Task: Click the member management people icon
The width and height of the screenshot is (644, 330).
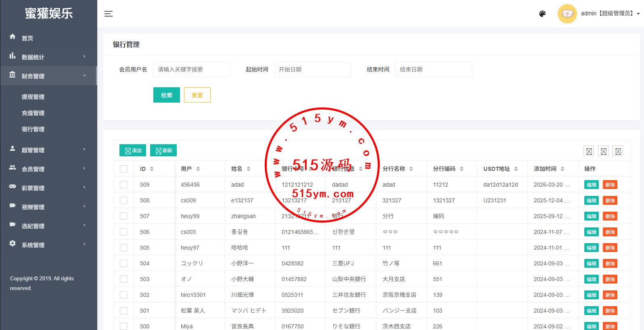Action: [13, 168]
